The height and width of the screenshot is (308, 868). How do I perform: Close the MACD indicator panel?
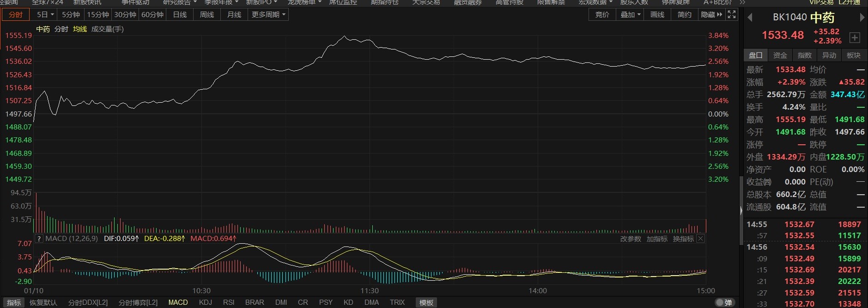[700, 239]
